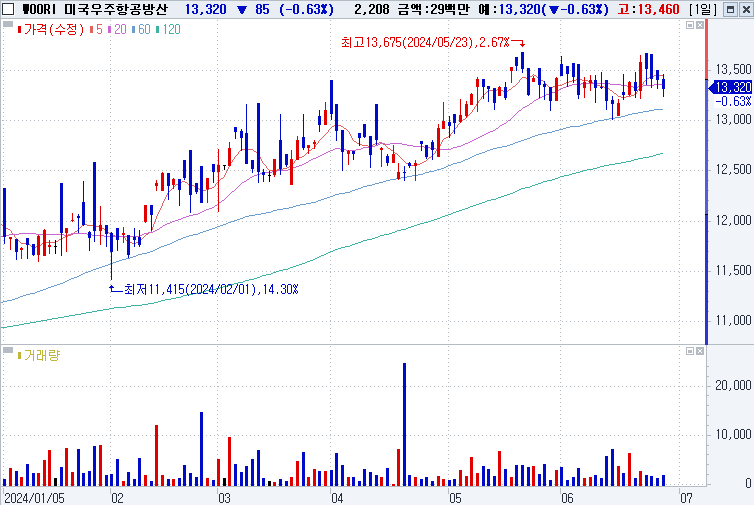Click the 2,208 volume figure
This screenshot has width=754, height=505.
372,9
